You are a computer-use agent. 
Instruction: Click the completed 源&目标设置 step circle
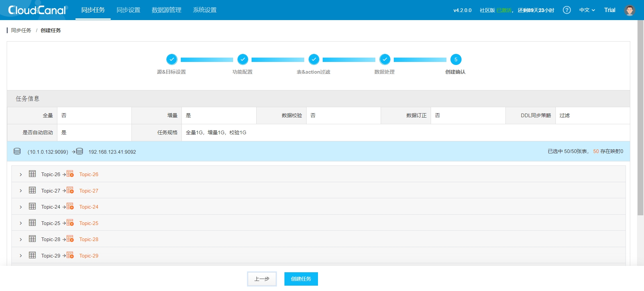click(172, 60)
